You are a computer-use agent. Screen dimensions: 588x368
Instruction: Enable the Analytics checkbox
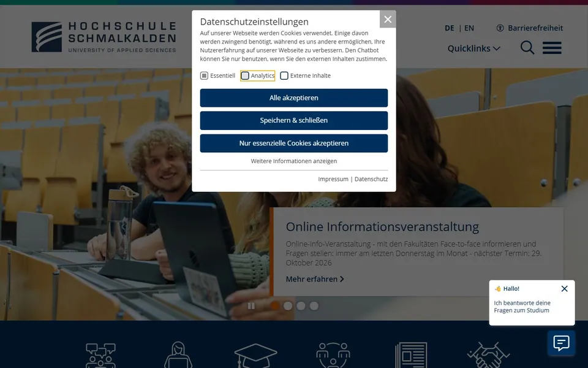pos(245,76)
